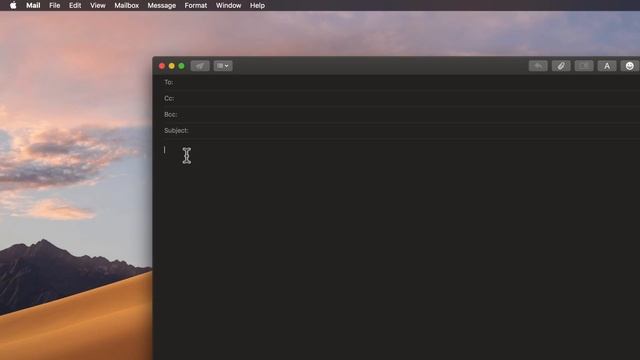The width and height of the screenshot is (640, 360).
Task: Open the Mail application menu
Action: pos(33,5)
